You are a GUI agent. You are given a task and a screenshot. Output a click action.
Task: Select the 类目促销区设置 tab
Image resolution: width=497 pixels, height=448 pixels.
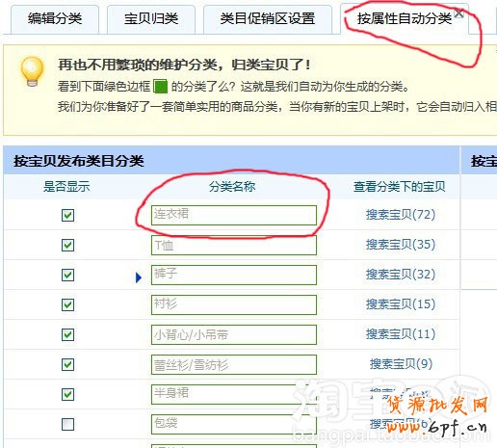268,19
